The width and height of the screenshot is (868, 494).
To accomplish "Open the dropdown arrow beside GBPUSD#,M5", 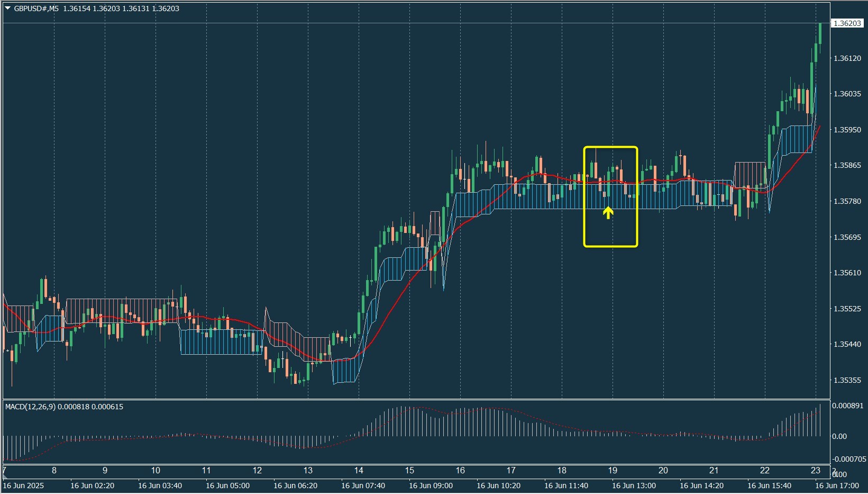I will 7,8.
